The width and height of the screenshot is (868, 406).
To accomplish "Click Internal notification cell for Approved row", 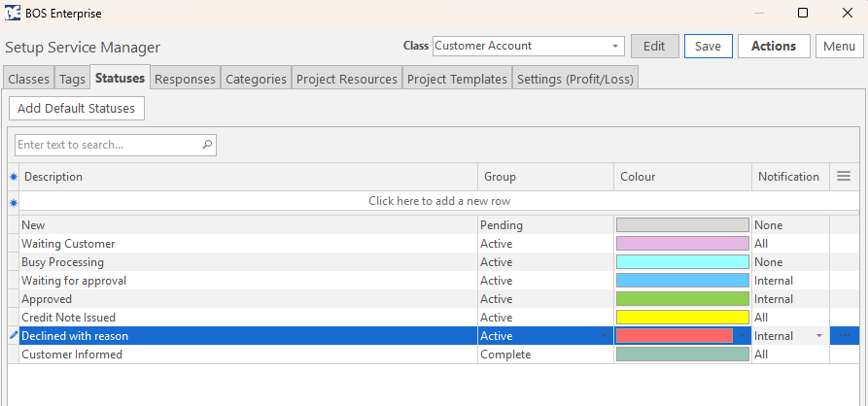I will [x=790, y=299].
